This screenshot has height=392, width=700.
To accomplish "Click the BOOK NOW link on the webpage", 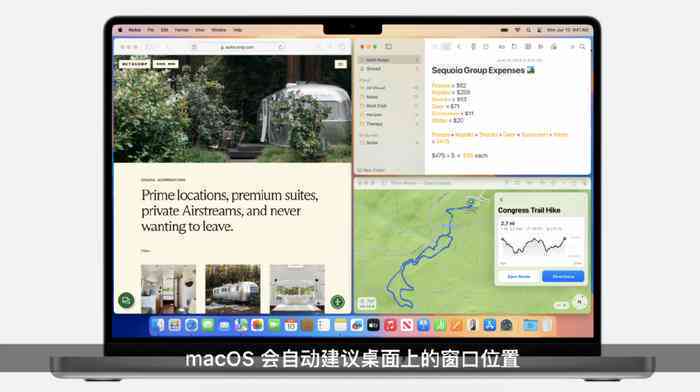I will pos(166,64).
